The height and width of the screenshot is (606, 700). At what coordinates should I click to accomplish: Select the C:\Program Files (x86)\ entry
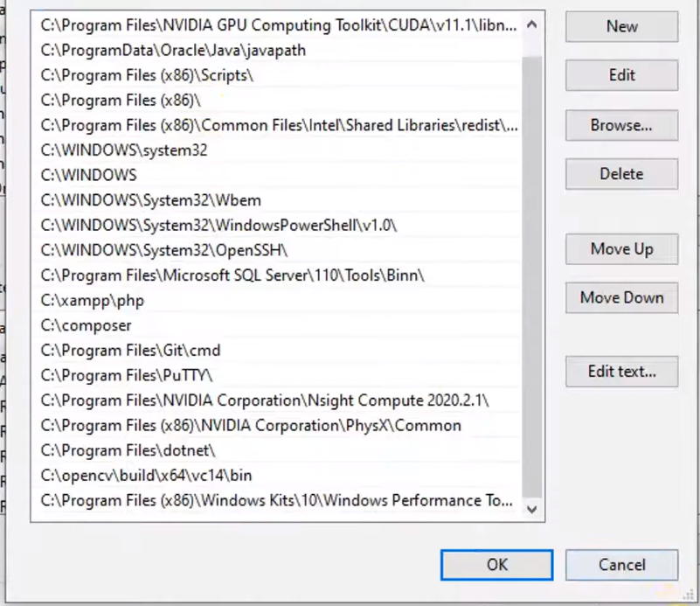point(277,100)
